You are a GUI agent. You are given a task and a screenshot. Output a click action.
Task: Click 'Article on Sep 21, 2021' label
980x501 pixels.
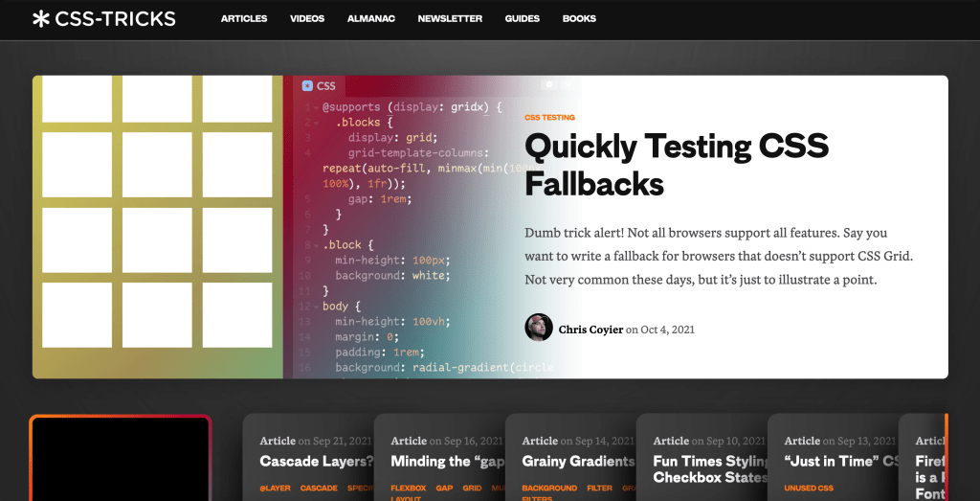[x=316, y=441]
